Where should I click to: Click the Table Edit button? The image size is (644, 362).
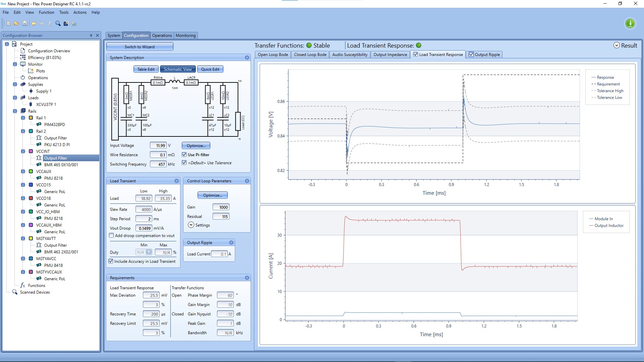146,69
